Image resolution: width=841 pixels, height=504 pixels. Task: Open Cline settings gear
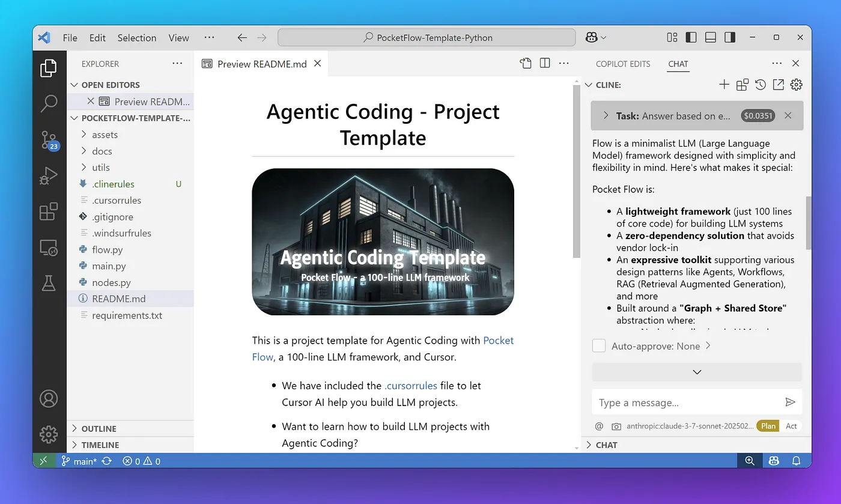[797, 85]
